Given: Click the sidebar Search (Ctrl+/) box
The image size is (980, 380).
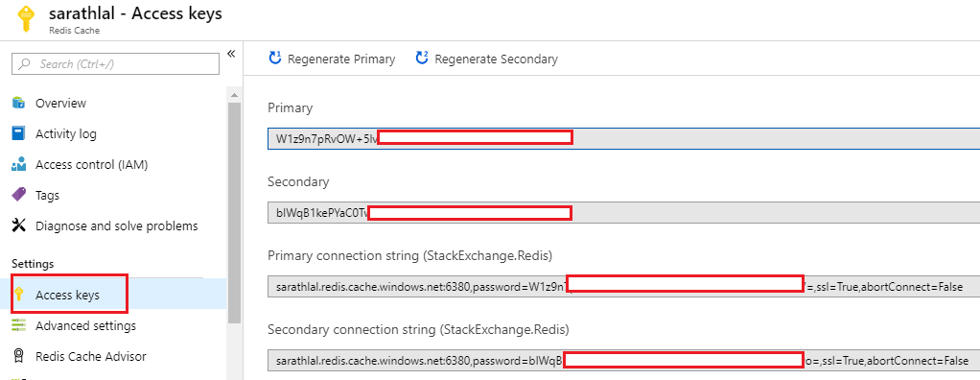Looking at the screenshot, I should point(116,63).
